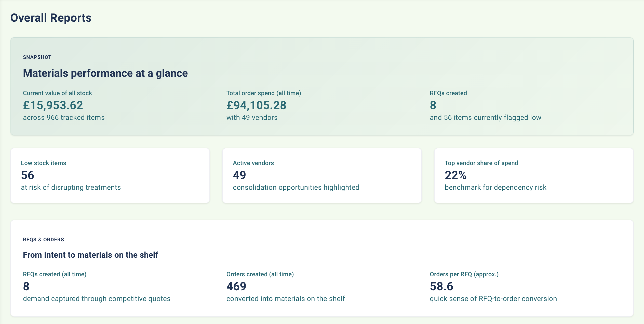Open the Materials performance at a glance snapshot
644x324 pixels.
click(x=105, y=73)
